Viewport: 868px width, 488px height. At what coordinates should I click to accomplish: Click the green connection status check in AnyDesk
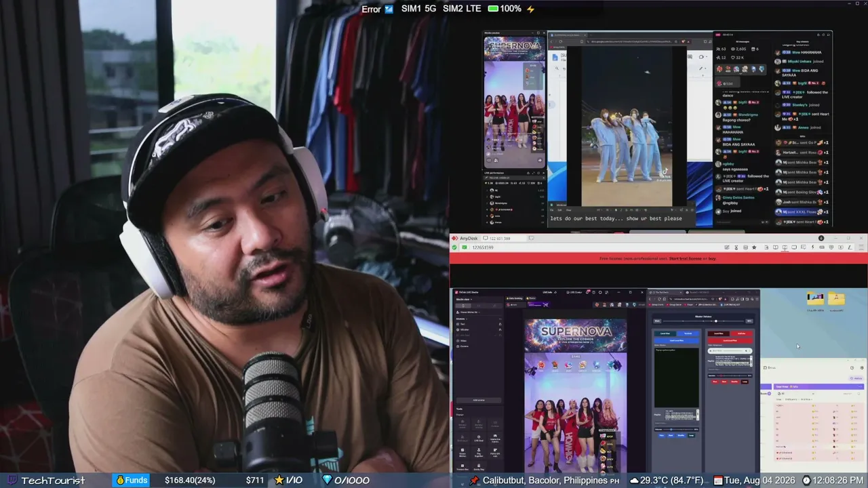tap(455, 247)
